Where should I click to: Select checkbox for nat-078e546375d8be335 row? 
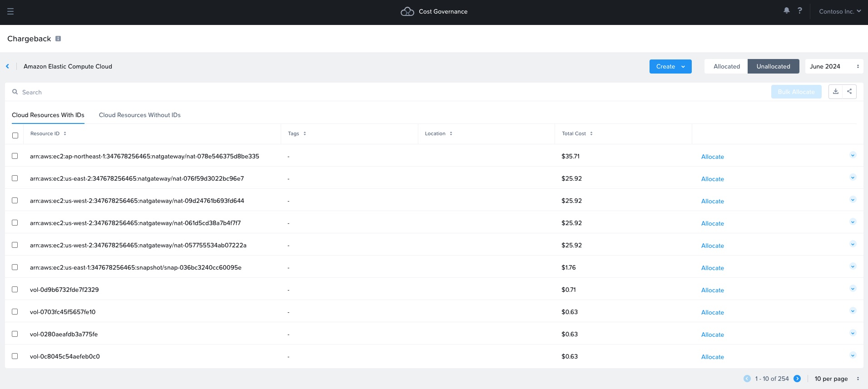tap(15, 156)
